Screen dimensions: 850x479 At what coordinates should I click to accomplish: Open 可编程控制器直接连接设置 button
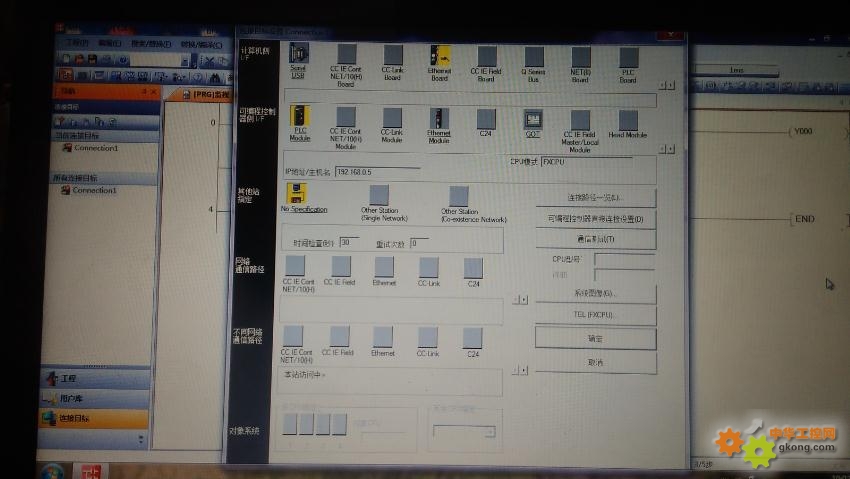(596, 219)
